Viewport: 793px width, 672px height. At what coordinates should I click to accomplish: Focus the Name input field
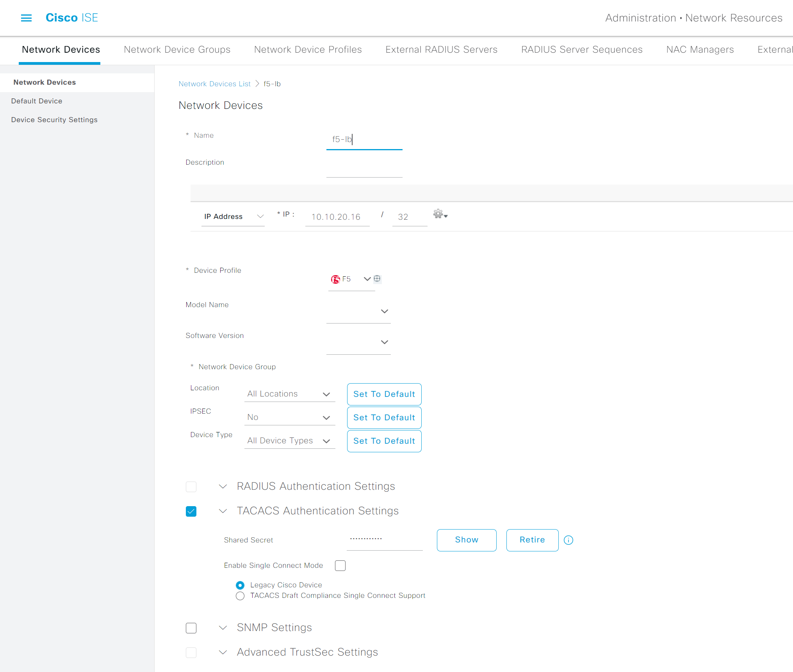coord(364,140)
